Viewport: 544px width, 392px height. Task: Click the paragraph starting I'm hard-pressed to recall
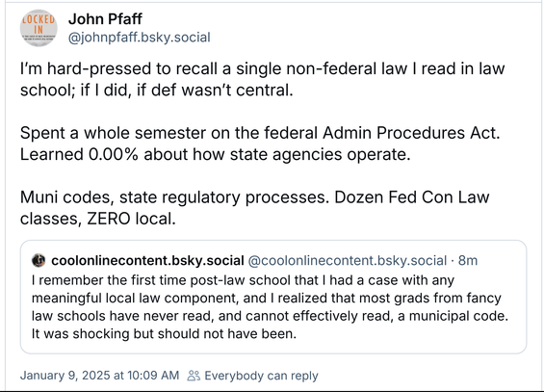coord(262,79)
